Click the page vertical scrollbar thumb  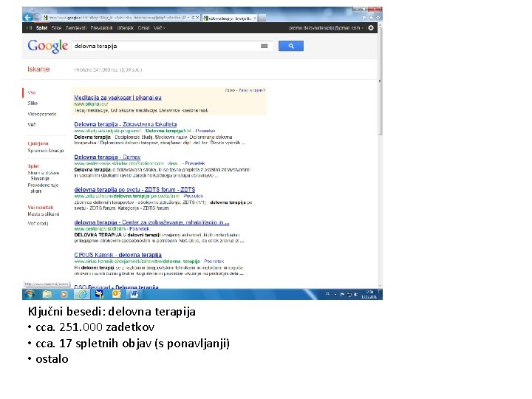tap(380, 81)
